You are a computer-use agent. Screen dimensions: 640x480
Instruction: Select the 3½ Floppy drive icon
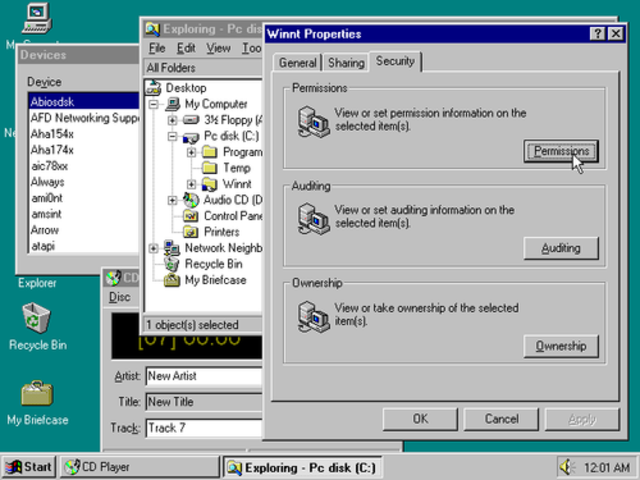coord(191,120)
